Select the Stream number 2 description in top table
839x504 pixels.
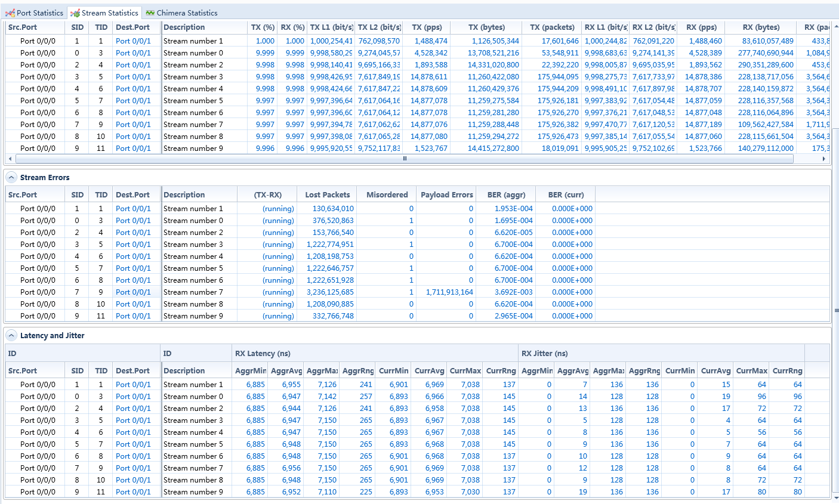(x=193, y=65)
